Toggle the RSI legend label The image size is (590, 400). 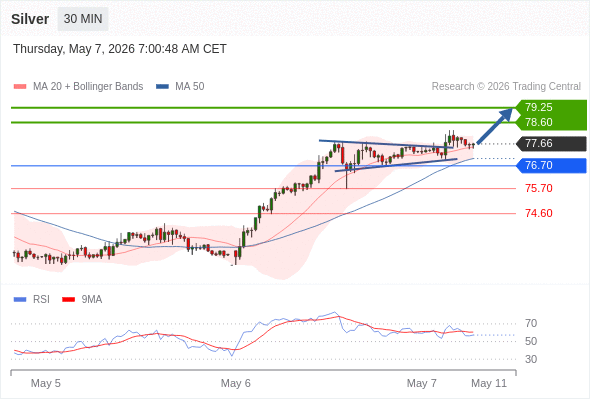(41, 300)
